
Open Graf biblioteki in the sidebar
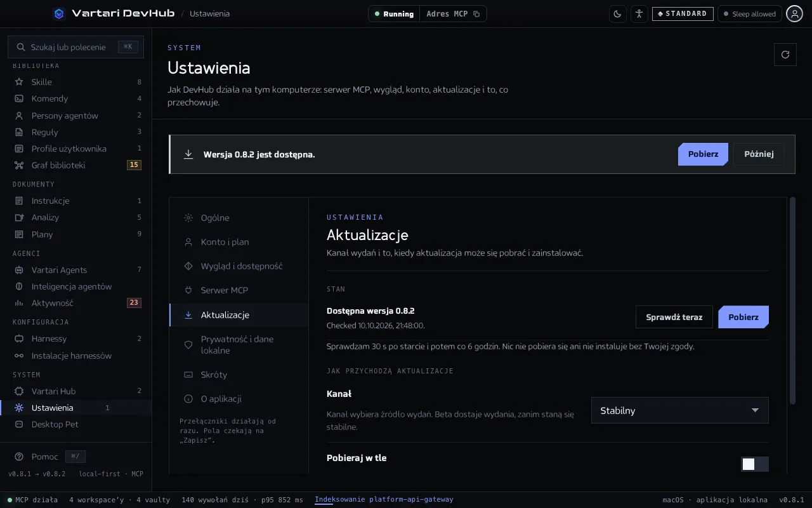(76, 165)
